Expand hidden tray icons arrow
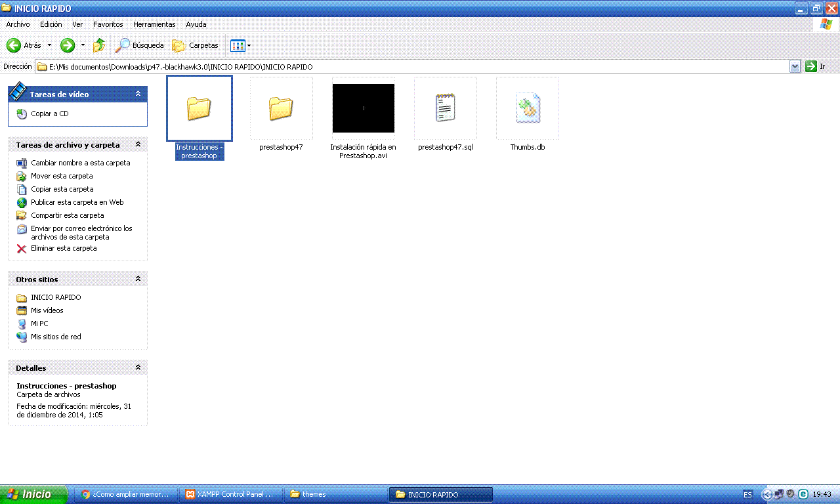 coord(766,494)
